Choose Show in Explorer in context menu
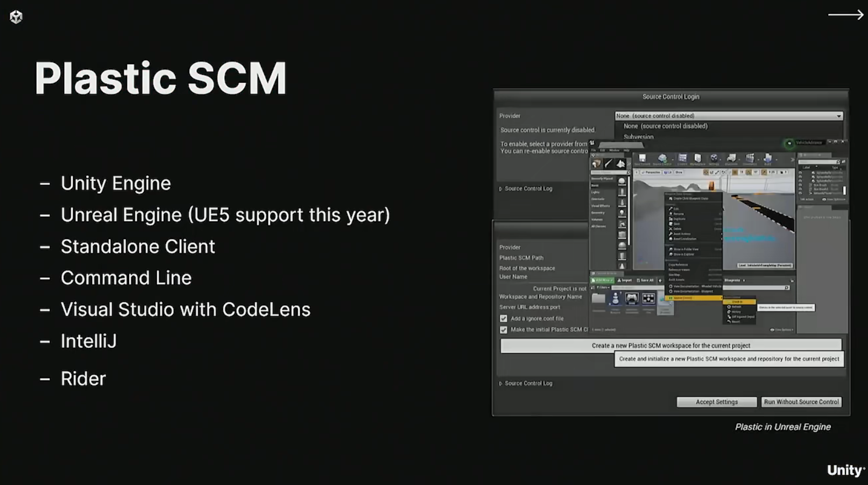Screen dimensions: 868x485 [x=683, y=254]
